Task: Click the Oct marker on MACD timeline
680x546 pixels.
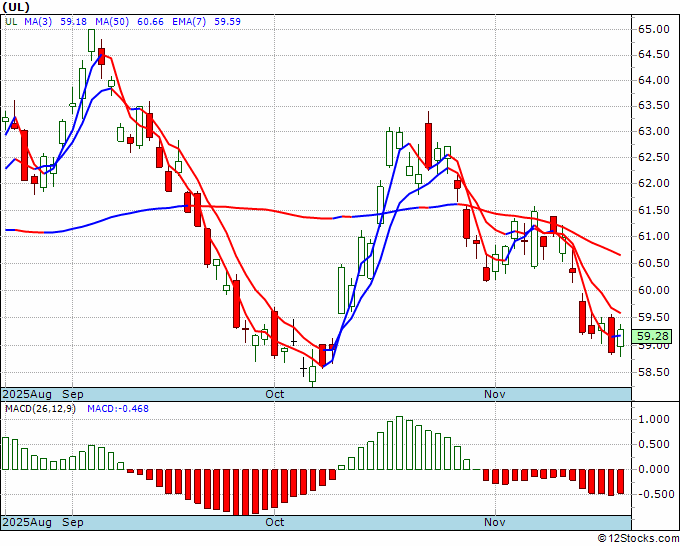Action: tap(275, 522)
